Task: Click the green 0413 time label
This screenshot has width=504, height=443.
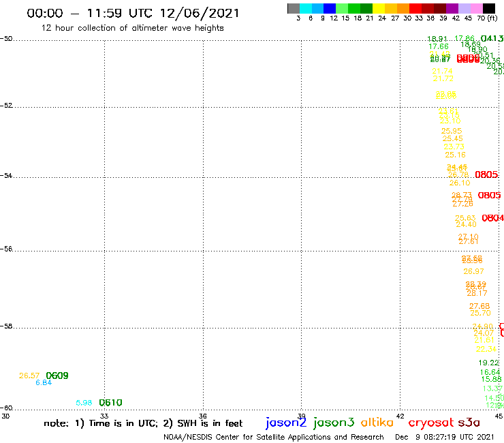Action: click(x=492, y=39)
